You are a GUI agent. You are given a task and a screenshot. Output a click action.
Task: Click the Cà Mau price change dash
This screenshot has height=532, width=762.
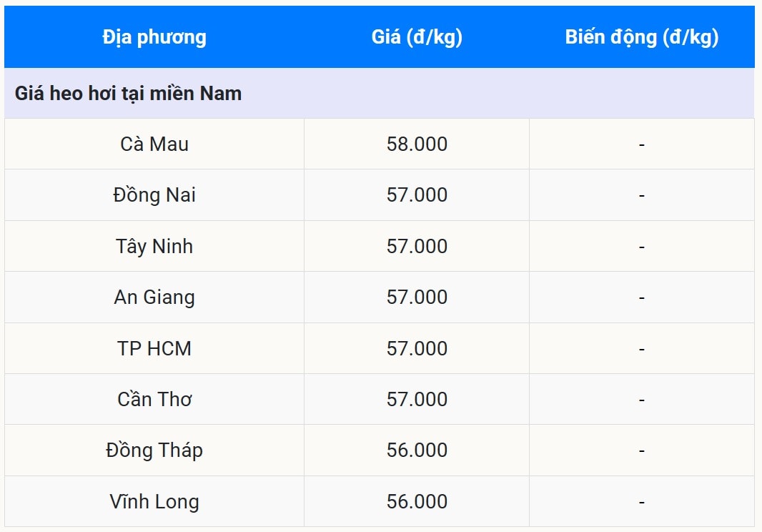[641, 144]
